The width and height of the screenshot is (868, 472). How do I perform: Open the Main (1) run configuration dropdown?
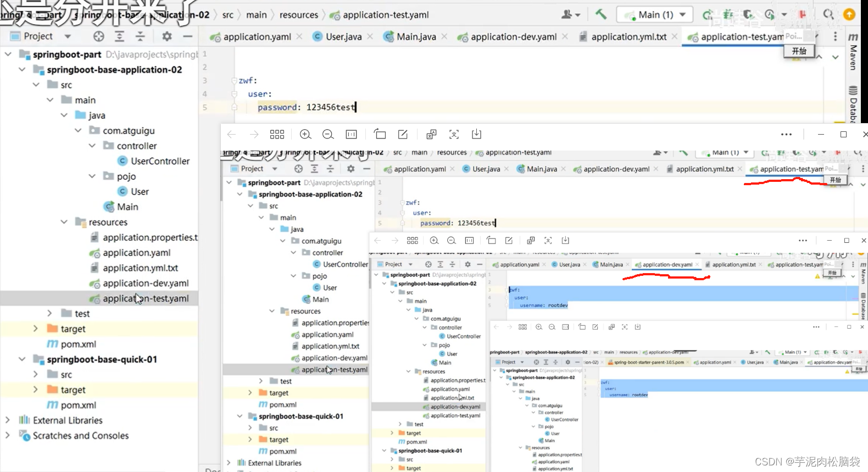655,15
